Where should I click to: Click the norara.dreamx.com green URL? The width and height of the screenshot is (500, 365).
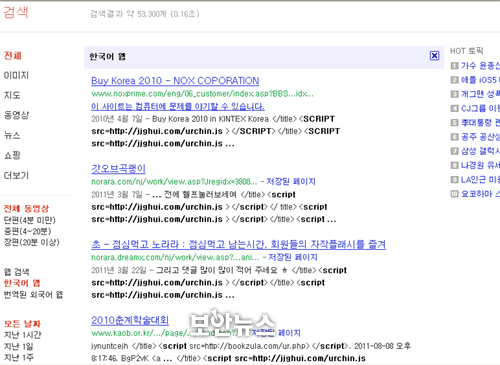175,257
